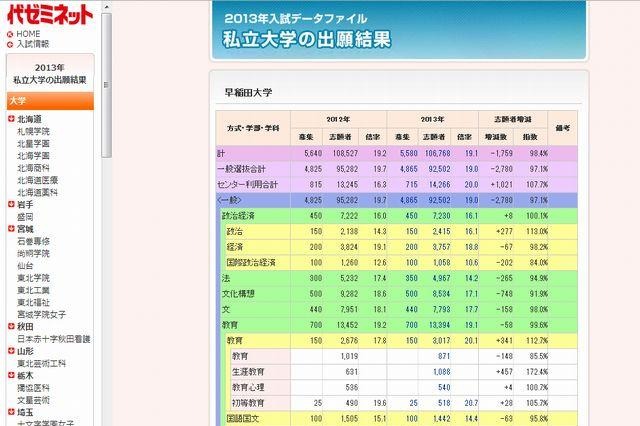Open 盛岡 university link
Viewport: 640px width, 426px height.
coord(25,217)
